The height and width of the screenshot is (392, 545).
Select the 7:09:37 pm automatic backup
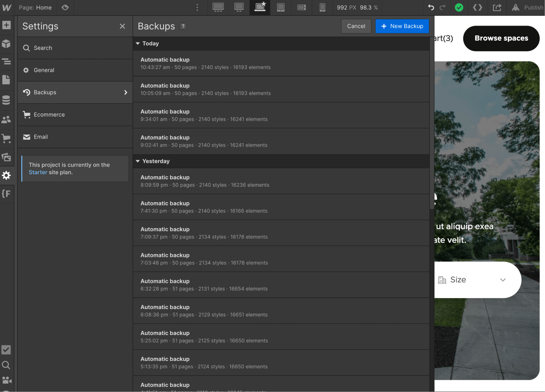coord(281,233)
